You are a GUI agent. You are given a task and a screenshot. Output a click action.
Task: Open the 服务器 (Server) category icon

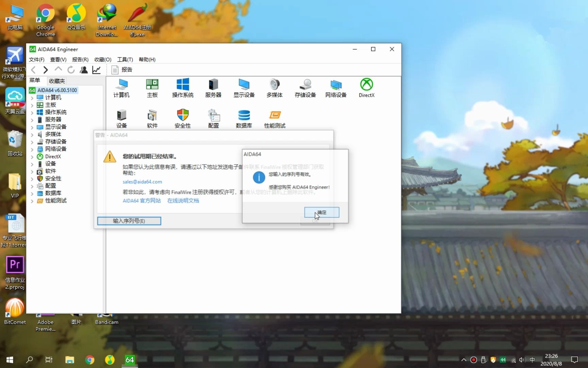pyautogui.click(x=213, y=88)
